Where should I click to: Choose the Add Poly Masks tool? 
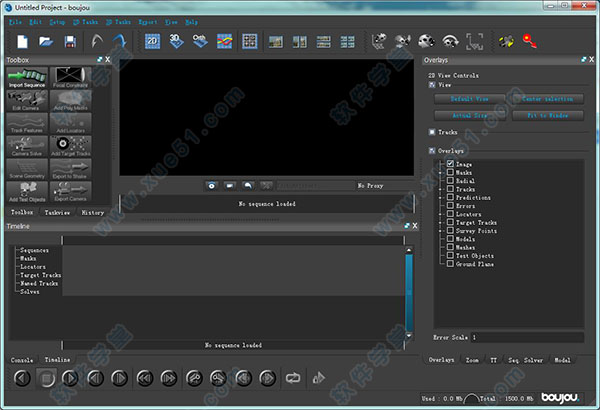click(x=70, y=101)
